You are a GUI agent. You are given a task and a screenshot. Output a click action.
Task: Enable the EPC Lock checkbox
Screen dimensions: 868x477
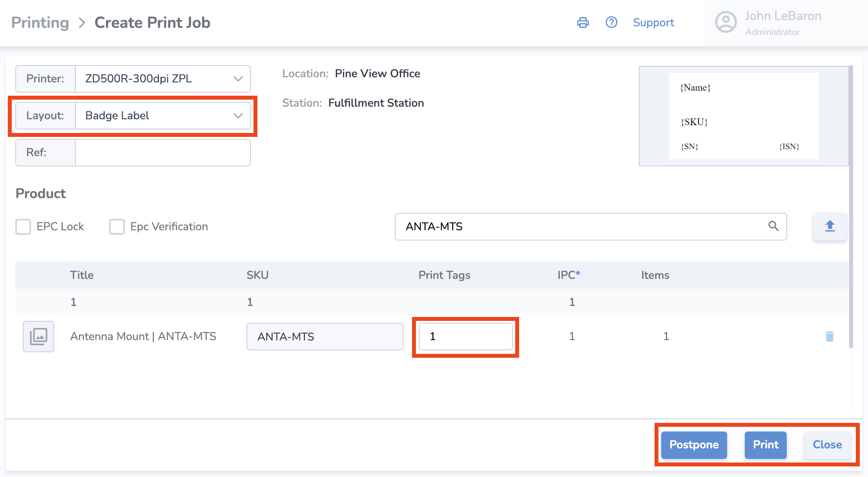[23, 227]
